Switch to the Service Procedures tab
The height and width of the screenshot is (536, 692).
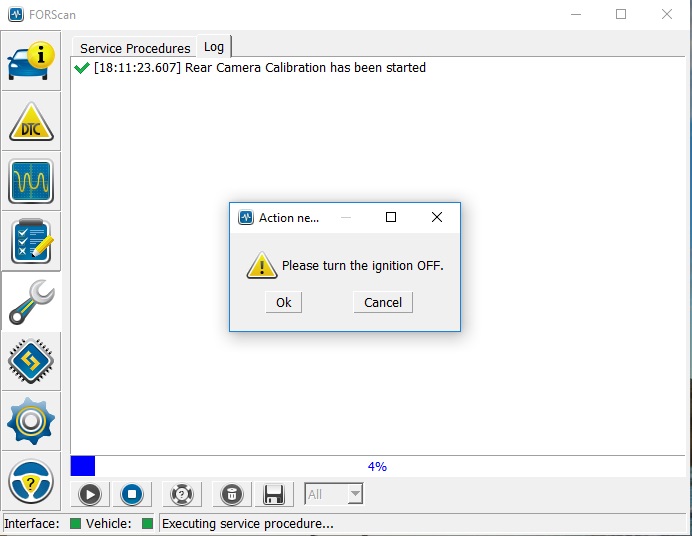pyautogui.click(x=135, y=48)
